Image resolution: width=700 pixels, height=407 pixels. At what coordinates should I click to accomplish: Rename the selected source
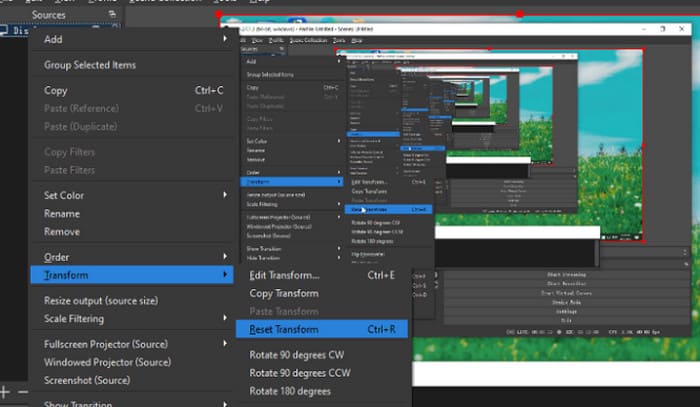tap(62, 213)
